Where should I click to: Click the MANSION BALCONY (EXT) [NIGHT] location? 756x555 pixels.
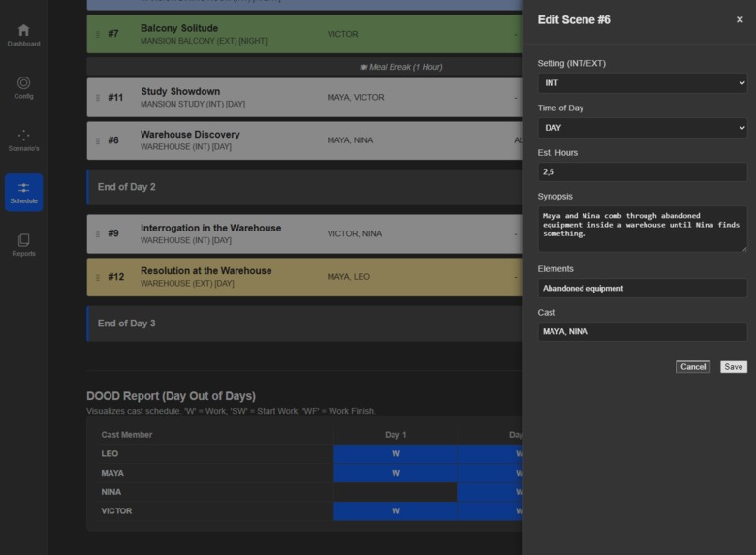[204, 41]
